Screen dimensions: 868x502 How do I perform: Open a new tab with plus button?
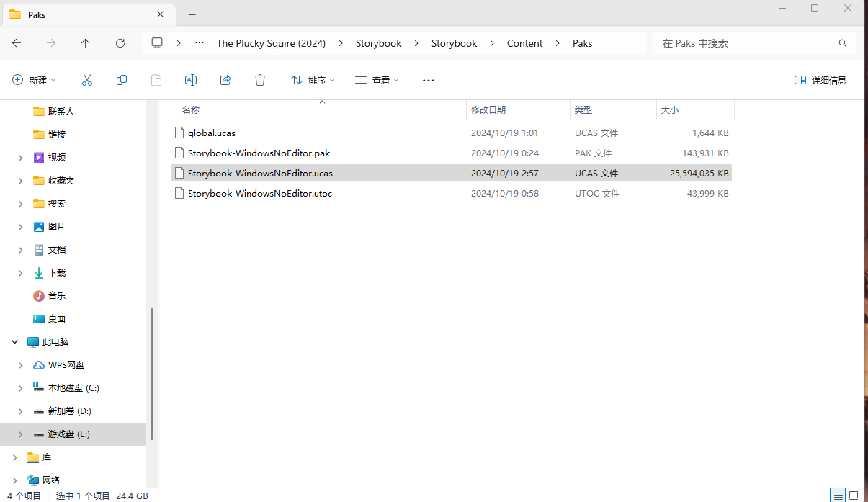click(192, 14)
